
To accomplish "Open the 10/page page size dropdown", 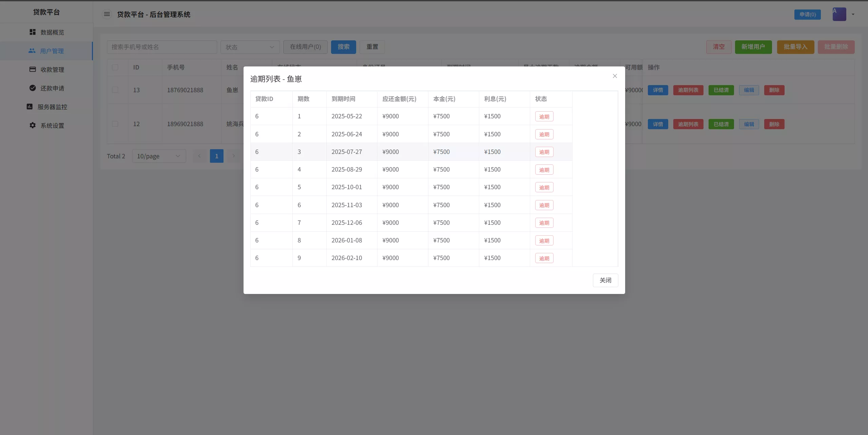I will (x=159, y=156).
